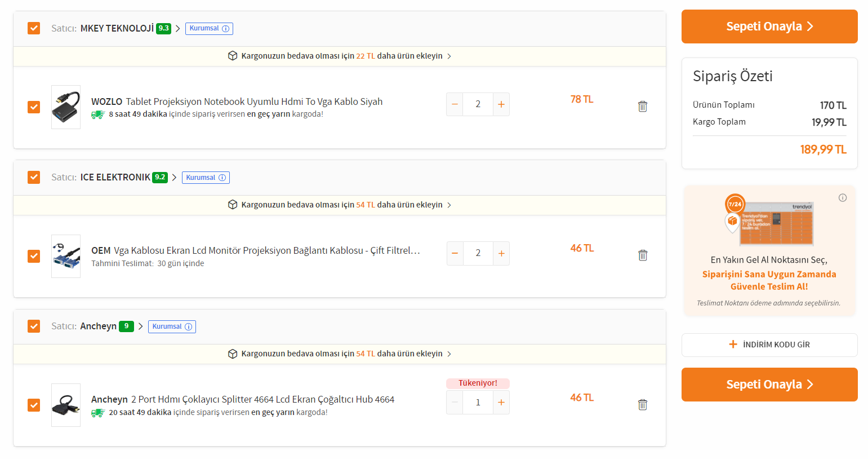The height and width of the screenshot is (459, 868).
Task: Click the info icon on Ancheyn Kurumsal badge
Action: 189,326
